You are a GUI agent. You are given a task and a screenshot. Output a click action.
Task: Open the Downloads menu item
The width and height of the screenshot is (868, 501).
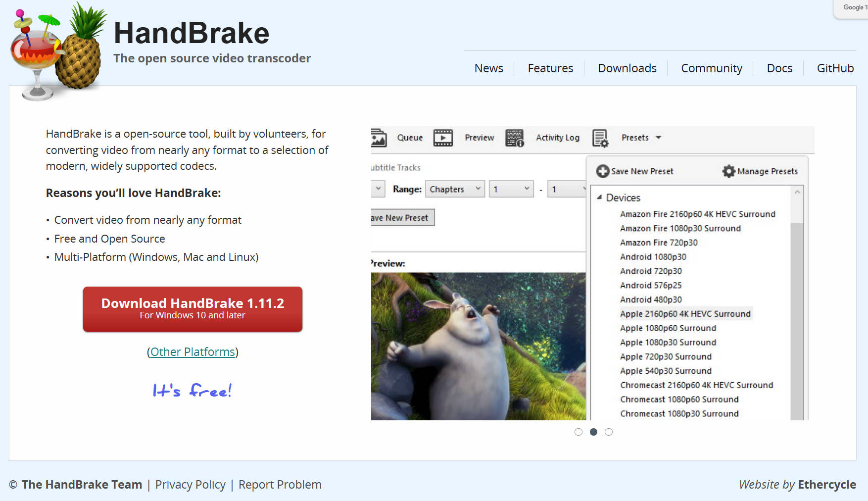pyautogui.click(x=627, y=68)
